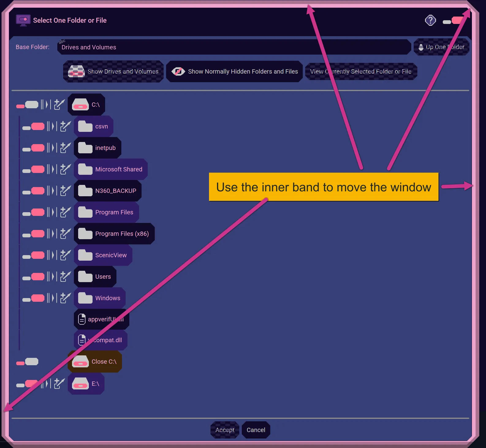Toggle the switch left of Close C:\
This screenshot has height=448, width=486.
pos(27,362)
